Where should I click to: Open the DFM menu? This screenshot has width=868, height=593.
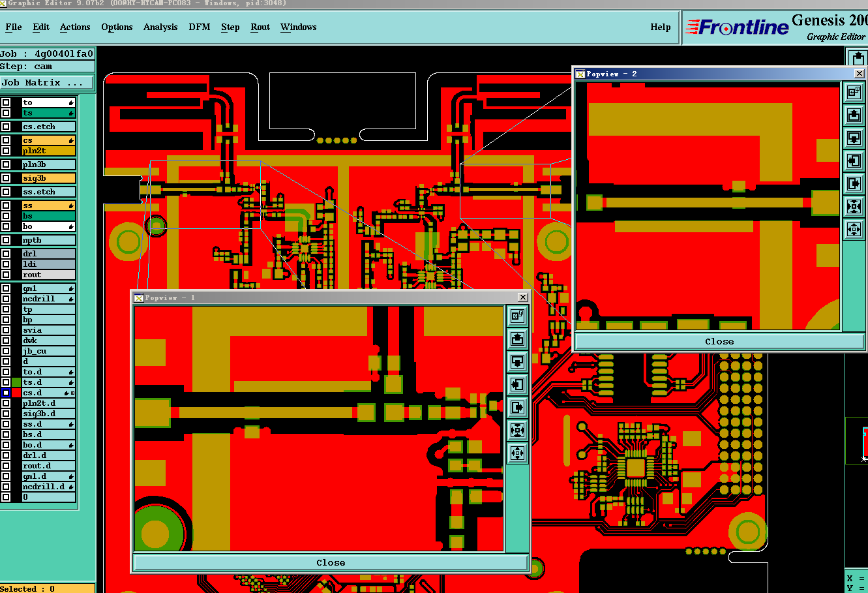200,27
